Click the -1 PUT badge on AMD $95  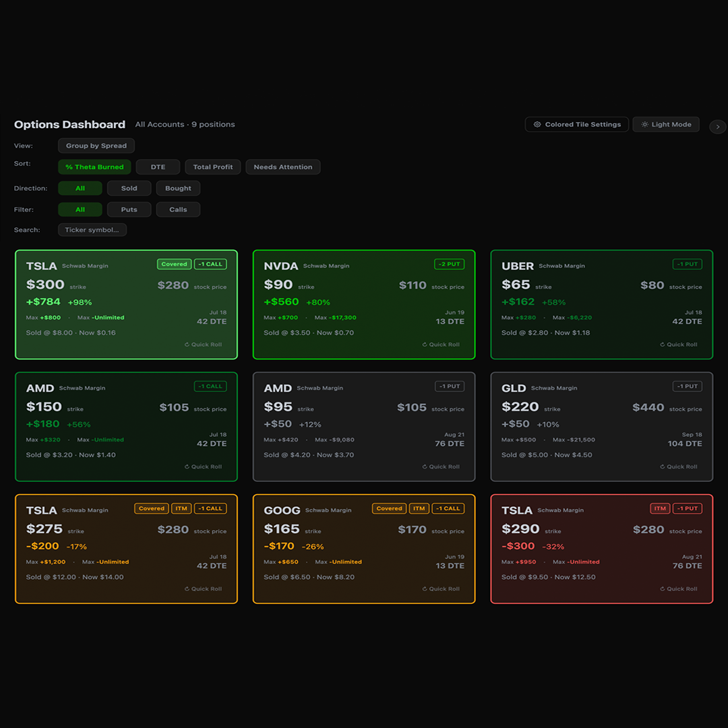(x=450, y=386)
